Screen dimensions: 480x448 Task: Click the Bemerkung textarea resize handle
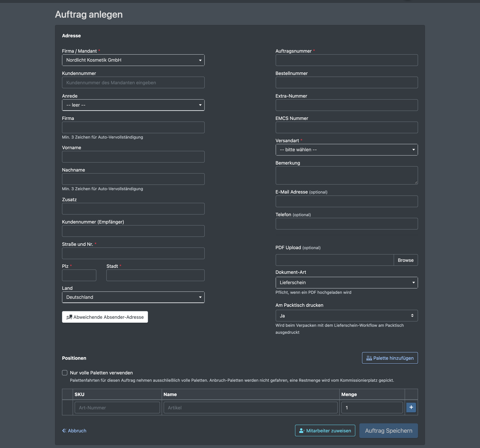[x=416, y=183]
